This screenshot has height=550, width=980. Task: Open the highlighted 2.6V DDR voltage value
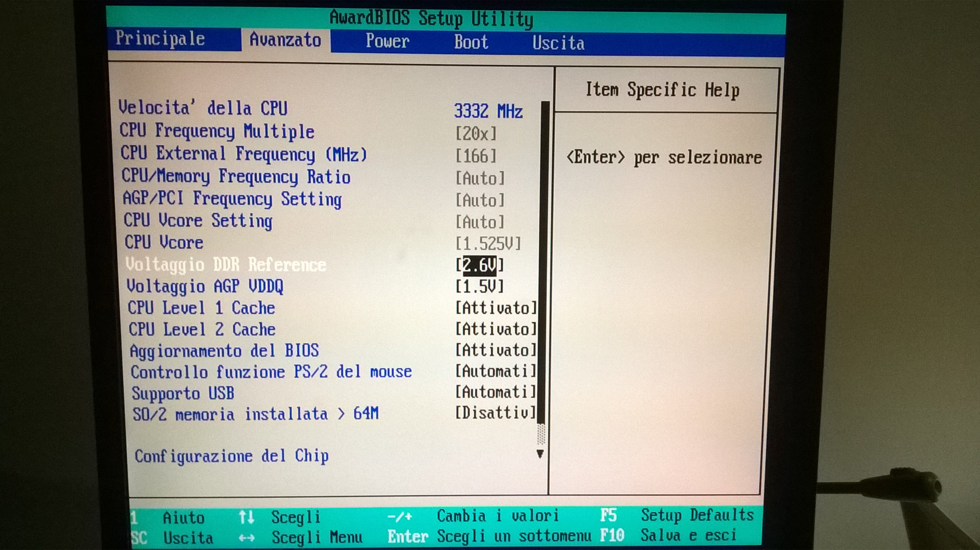pos(479,265)
